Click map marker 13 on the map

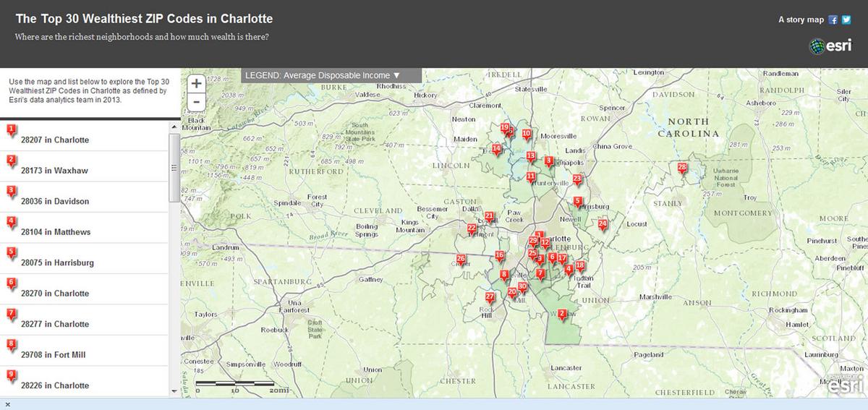[531, 157]
